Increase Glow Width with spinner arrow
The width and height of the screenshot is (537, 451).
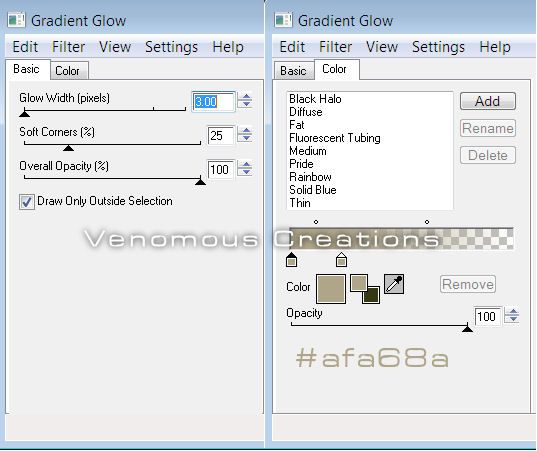point(246,97)
